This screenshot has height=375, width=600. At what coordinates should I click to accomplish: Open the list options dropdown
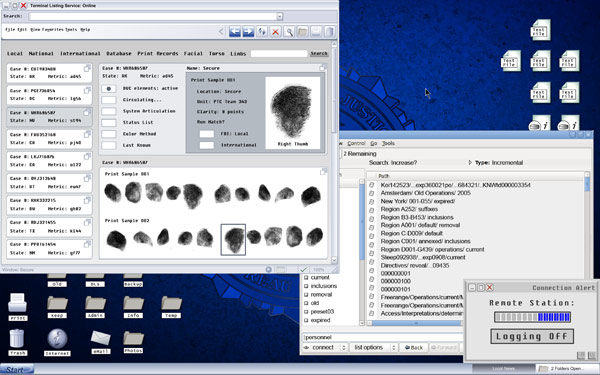coord(375,347)
